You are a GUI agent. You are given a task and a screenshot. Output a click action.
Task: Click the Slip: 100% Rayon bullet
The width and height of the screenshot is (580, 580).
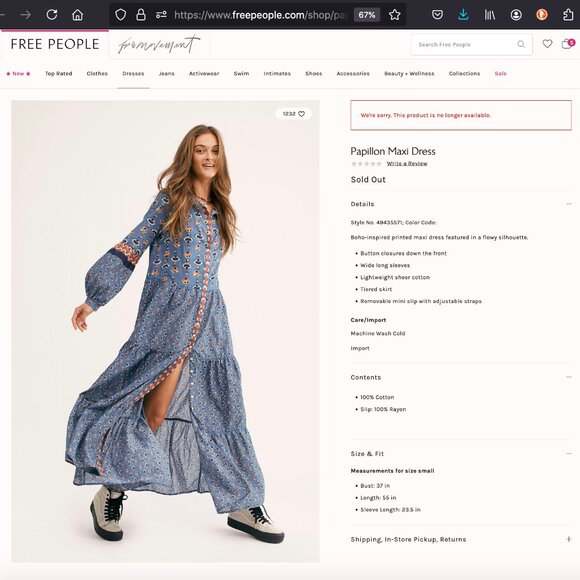point(383,409)
